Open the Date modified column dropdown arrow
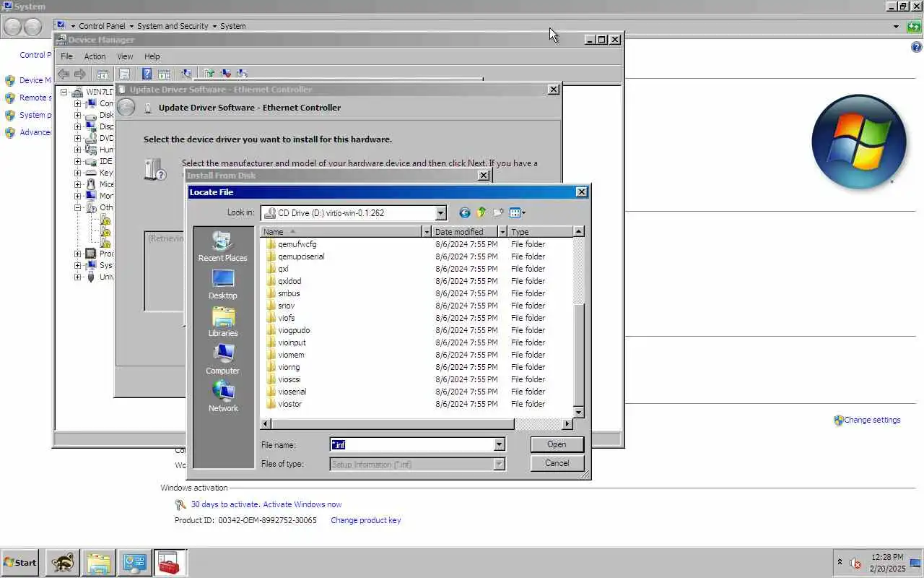Screen dimensions: 924x578 [x=501, y=232]
